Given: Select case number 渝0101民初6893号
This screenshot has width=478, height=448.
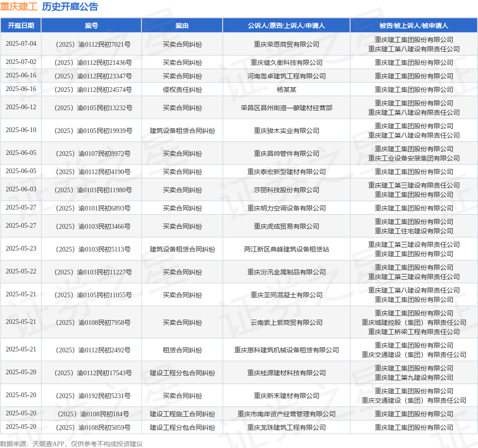Looking at the screenshot, I should pos(93,208).
